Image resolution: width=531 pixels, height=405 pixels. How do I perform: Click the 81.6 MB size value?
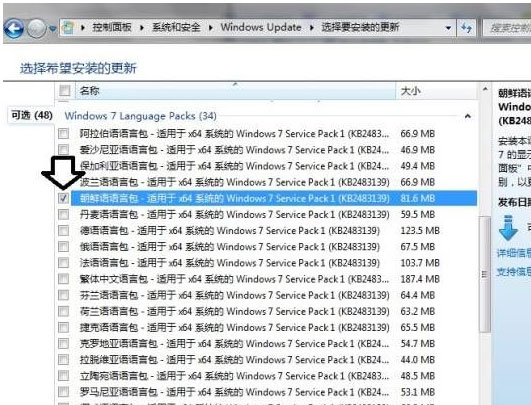click(418, 198)
